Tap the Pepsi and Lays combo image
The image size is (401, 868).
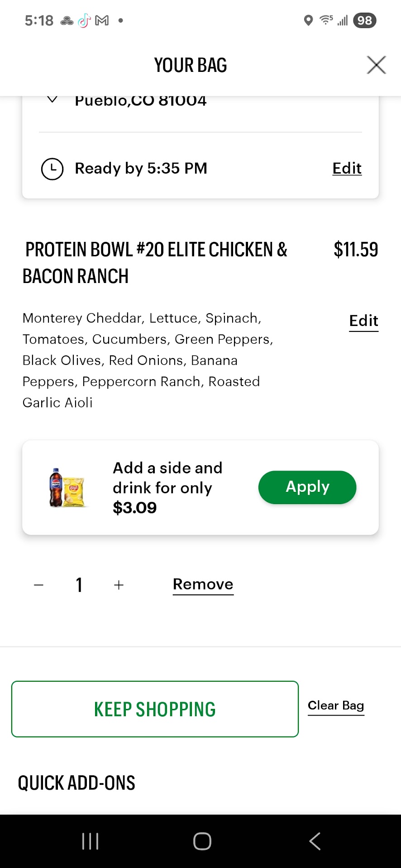[x=67, y=488]
